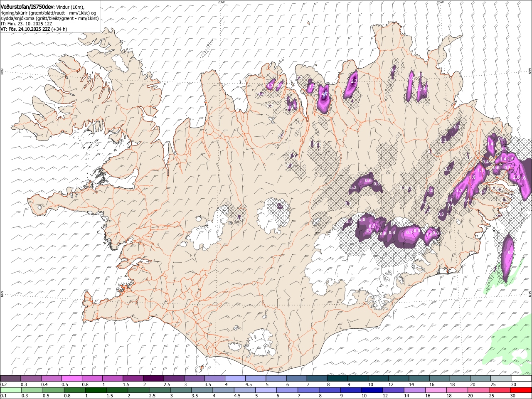Click the palest green 0.1 swatch in rain scale
Image resolution: width=532 pixels, height=399 pixels.
click(11, 390)
